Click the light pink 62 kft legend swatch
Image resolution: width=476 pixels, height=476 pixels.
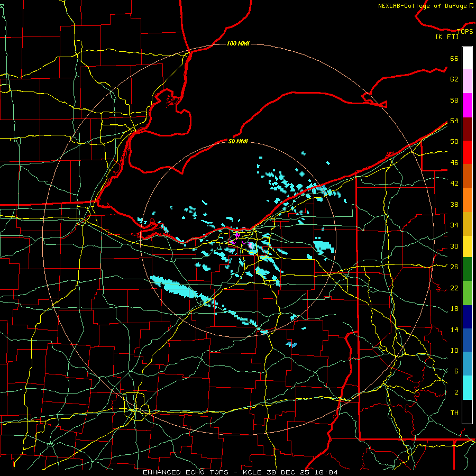[467, 81]
